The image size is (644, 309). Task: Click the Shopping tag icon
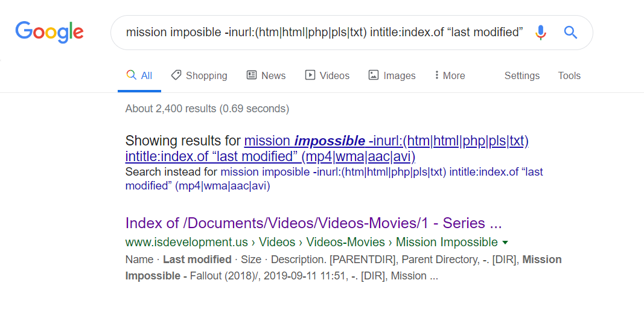(176, 75)
